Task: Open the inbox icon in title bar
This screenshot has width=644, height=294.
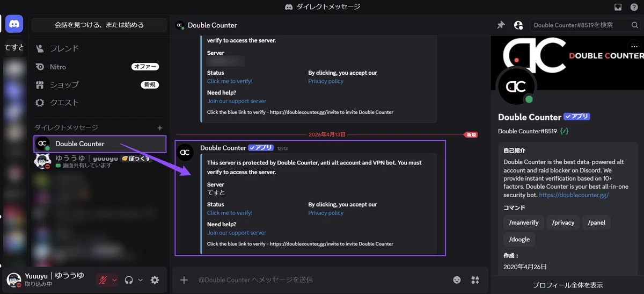Action: click(x=618, y=7)
